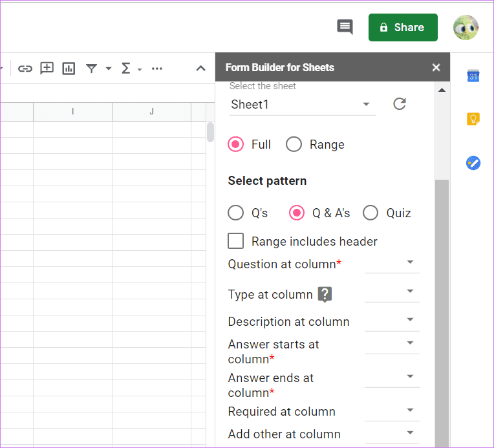Open the three-dot More toolbar options

[x=157, y=69]
